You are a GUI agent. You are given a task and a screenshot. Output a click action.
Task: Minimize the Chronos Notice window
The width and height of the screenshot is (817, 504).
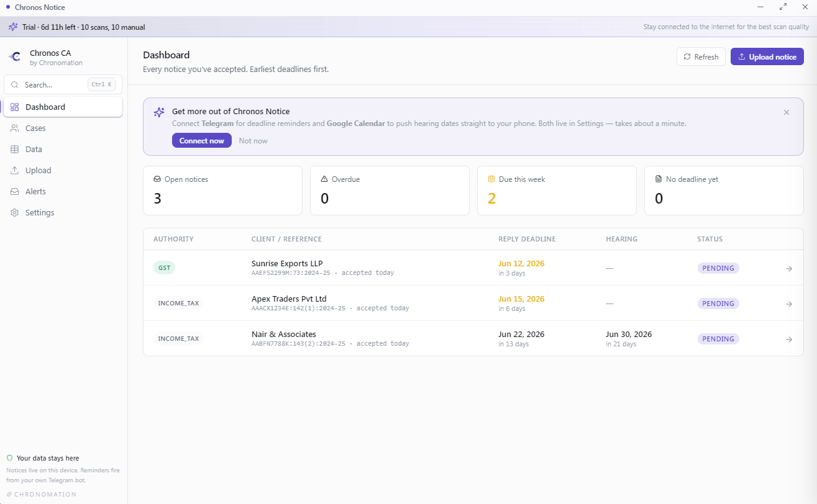(760, 7)
